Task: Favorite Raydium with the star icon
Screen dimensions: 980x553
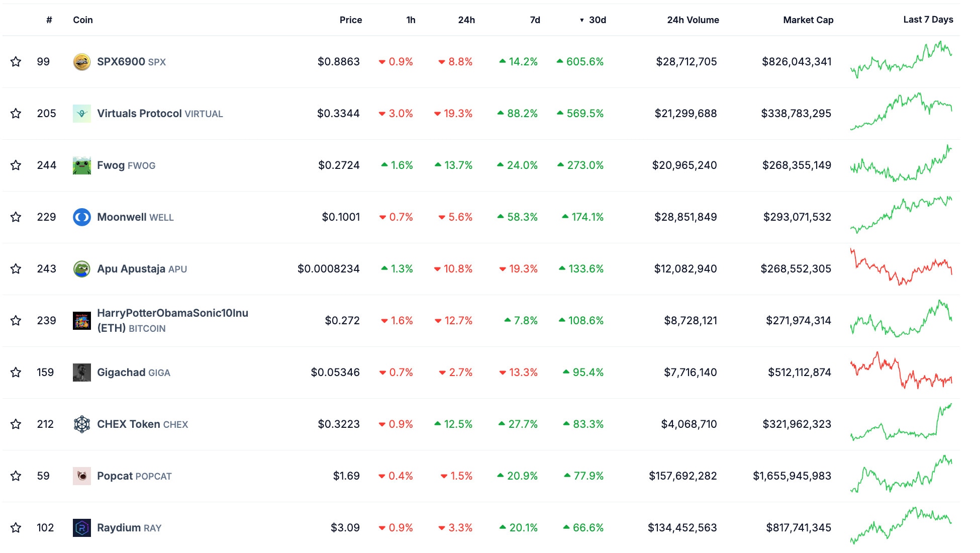Action: click(x=16, y=528)
